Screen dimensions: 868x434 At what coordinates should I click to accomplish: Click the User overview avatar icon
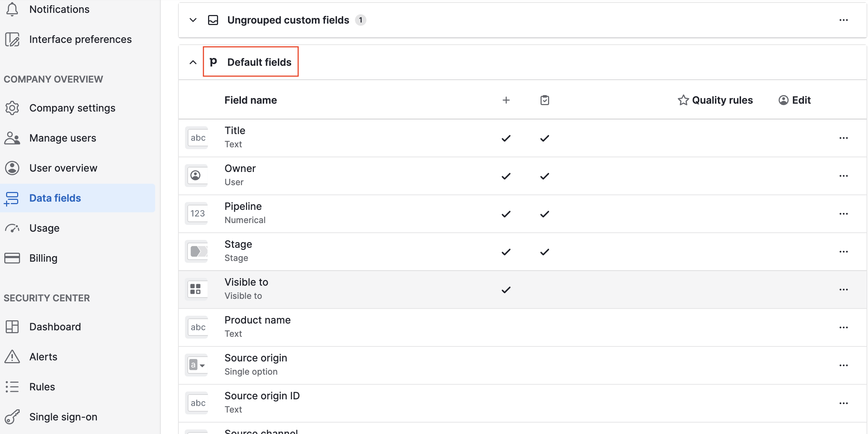[12, 168]
